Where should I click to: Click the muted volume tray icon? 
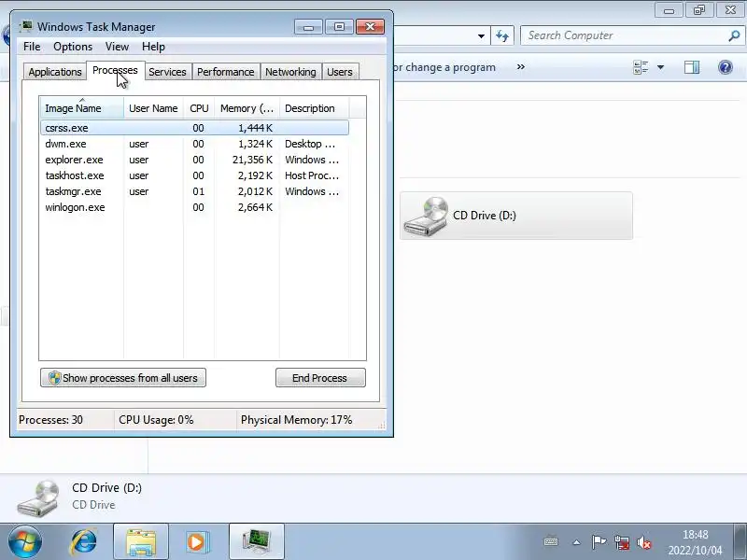pos(644,542)
